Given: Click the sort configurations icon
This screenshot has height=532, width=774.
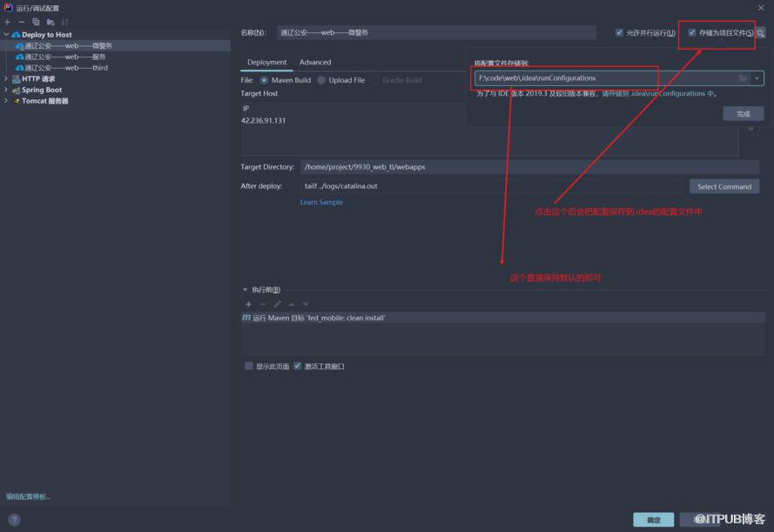Looking at the screenshot, I should coord(64,23).
